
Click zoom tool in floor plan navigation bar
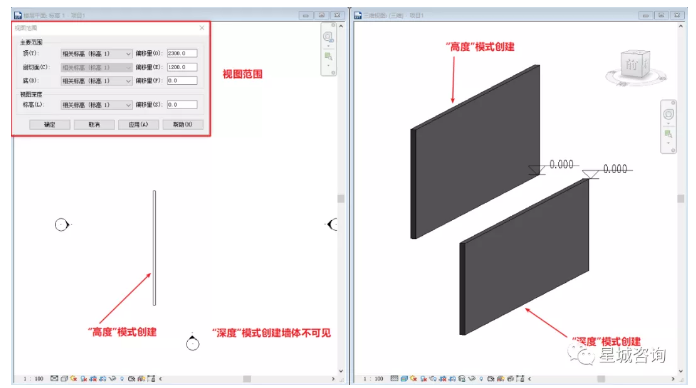pyautogui.click(x=328, y=56)
